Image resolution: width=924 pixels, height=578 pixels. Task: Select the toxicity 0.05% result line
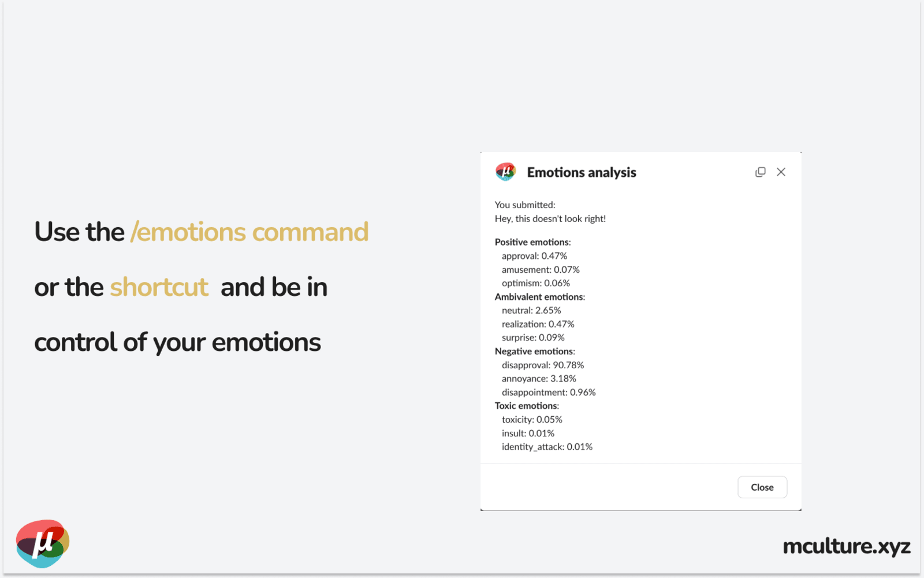531,420
